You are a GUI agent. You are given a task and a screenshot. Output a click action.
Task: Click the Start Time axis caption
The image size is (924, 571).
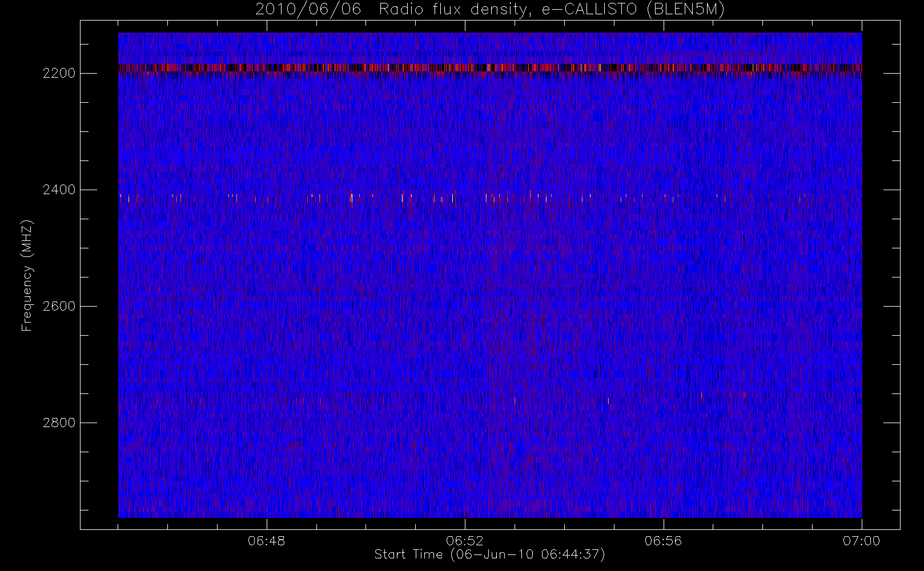click(x=489, y=554)
